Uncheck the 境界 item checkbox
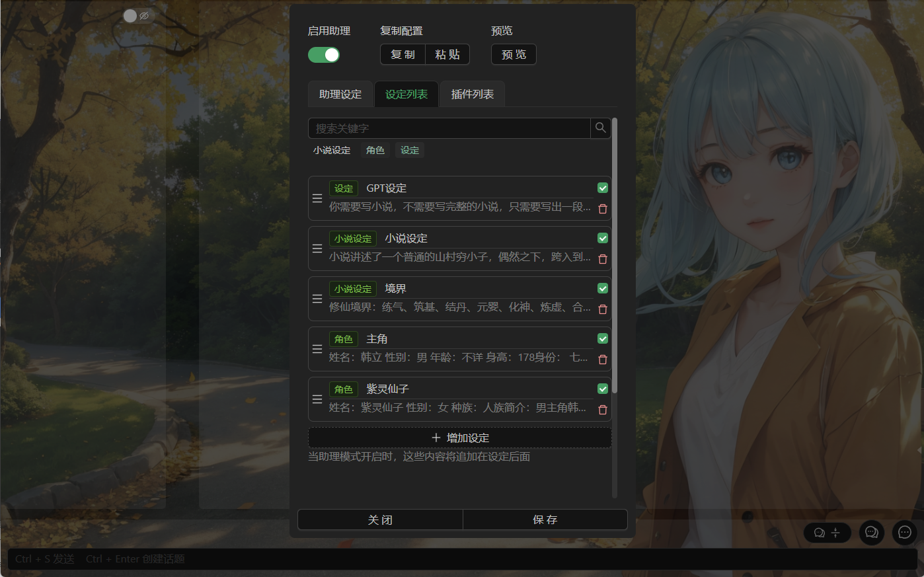Image resolution: width=924 pixels, height=577 pixels. tap(603, 288)
